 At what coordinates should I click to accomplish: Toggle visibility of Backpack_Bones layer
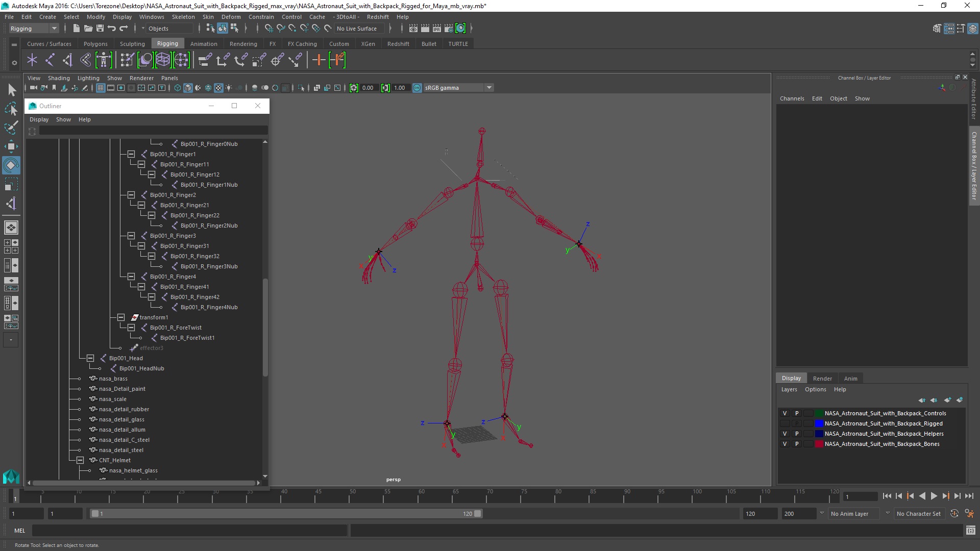tap(785, 444)
